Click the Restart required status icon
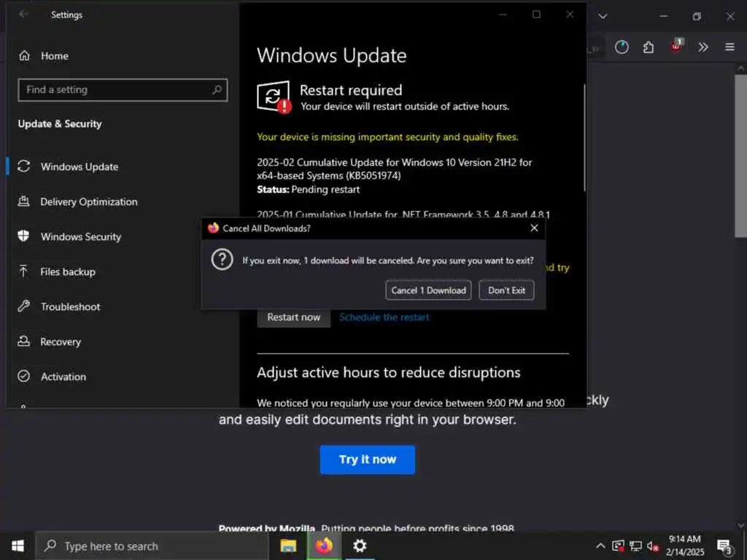This screenshot has height=560, width=747. point(274,97)
